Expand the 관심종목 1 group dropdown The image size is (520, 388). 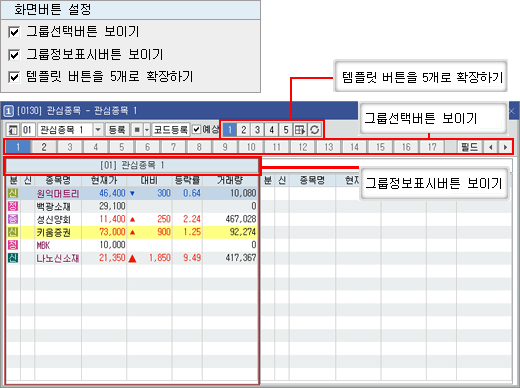(98, 130)
